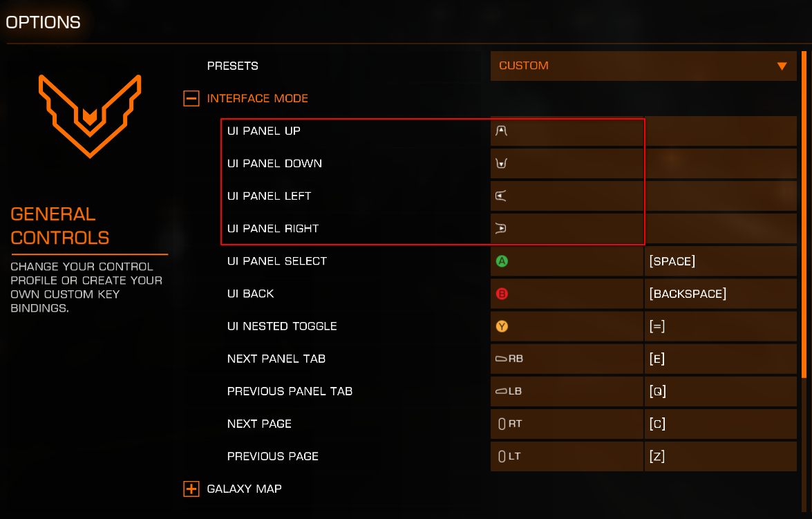812x519 pixels.
Task: Click the orange vertical scrollbar
Action: (x=804, y=214)
